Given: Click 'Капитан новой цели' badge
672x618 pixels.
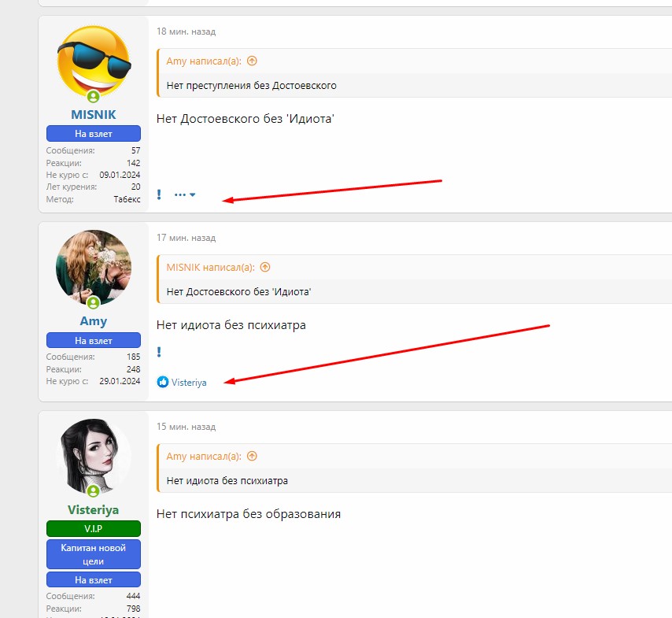Looking at the screenshot, I should pyautogui.click(x=94, y=554).
